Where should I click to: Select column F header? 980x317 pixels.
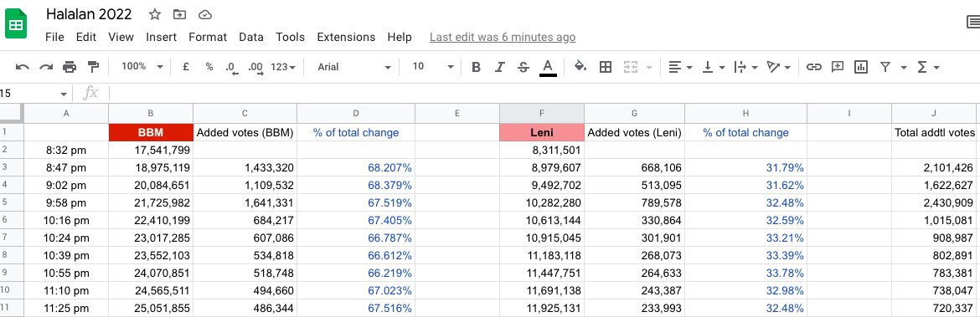coord(542,113)
